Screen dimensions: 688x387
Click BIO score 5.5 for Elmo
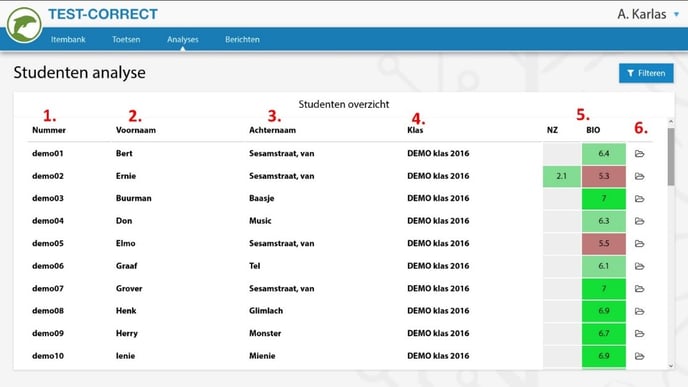coord(604,244)
